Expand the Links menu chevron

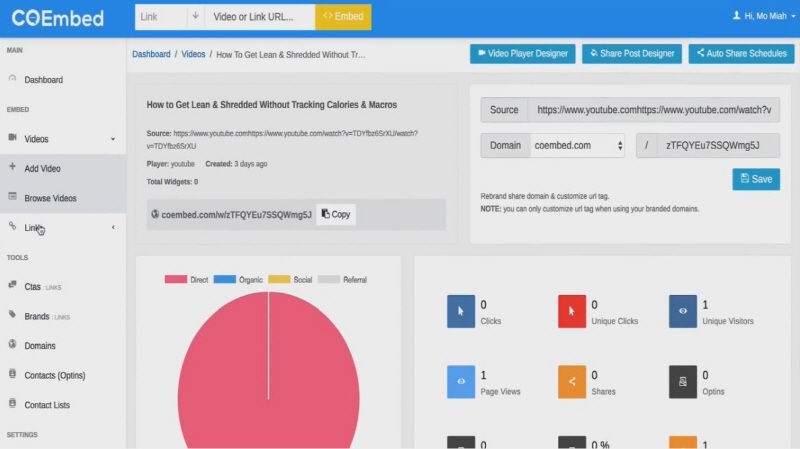pos(113,228)
